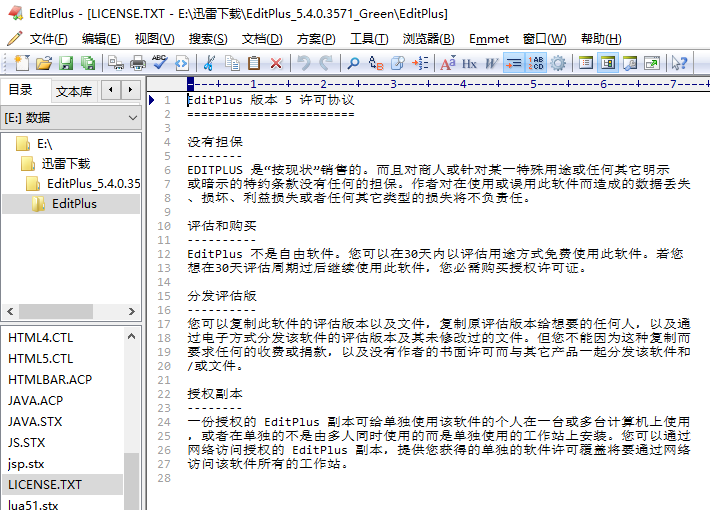This screenshot has width=710, height=510.
Task: Select JAVA.ACP in file list
Action: [x=35, y=401]
